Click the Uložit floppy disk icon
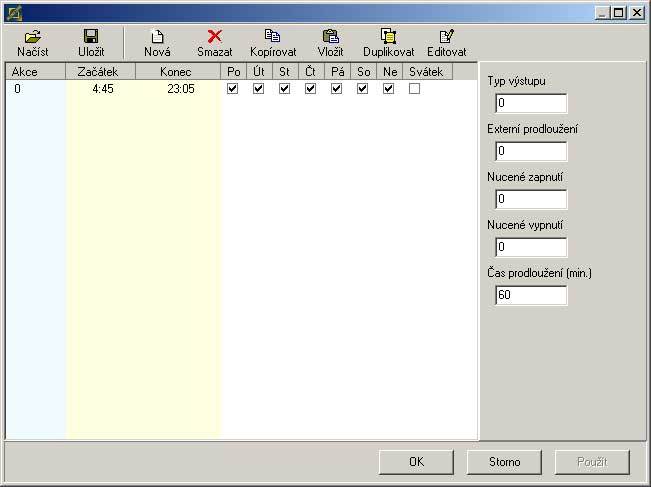The height and width of the screenshot is (487, 651). [91, 37]
